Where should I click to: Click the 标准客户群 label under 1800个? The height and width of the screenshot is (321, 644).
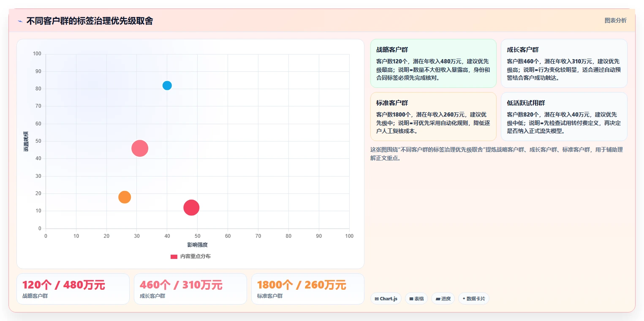pos(270,296)
